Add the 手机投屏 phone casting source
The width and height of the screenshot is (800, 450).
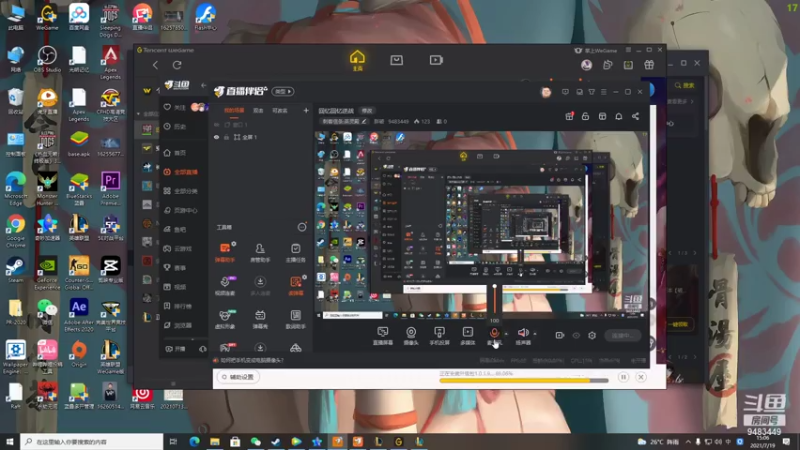[439, 336]
